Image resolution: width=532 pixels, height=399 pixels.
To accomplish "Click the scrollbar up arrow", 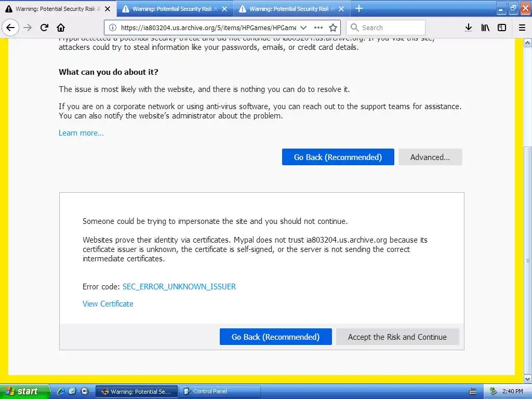I will point(528,43).
